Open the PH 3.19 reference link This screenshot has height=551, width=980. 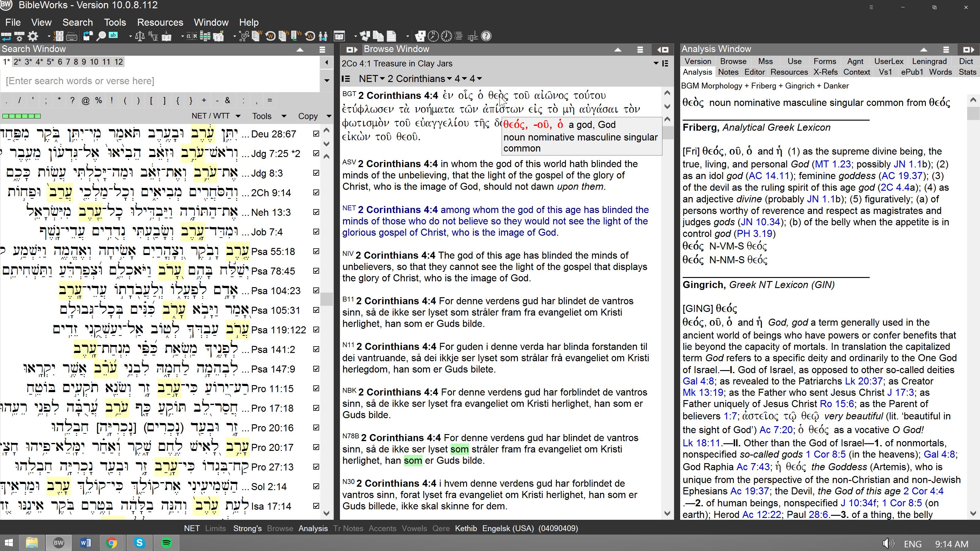[x=754, y=234]
